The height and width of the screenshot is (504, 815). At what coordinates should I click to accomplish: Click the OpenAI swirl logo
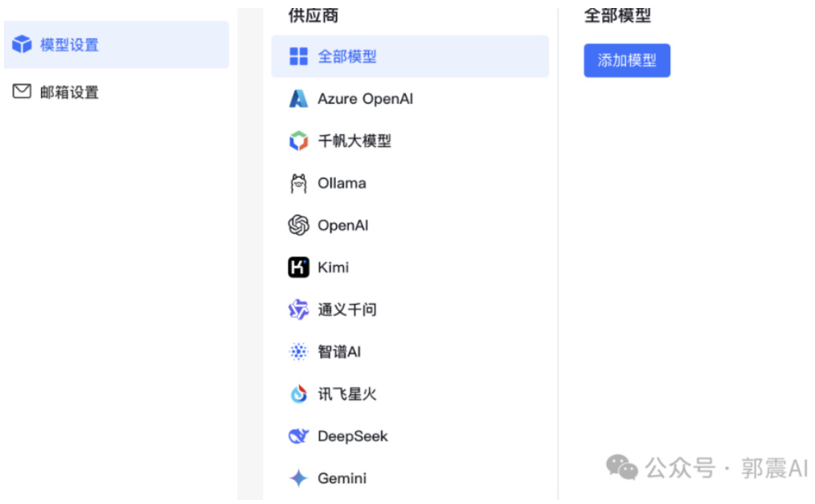tap(298, 225)
